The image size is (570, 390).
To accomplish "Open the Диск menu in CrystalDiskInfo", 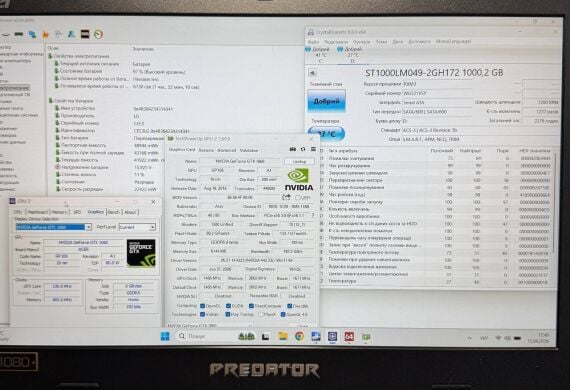I will (x=397, y=42).
